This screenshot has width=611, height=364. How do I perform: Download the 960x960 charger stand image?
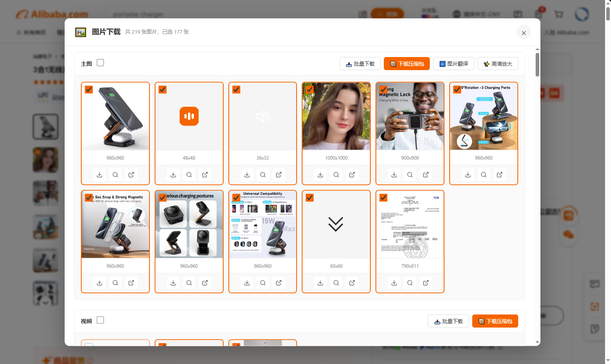pos(100,175)
